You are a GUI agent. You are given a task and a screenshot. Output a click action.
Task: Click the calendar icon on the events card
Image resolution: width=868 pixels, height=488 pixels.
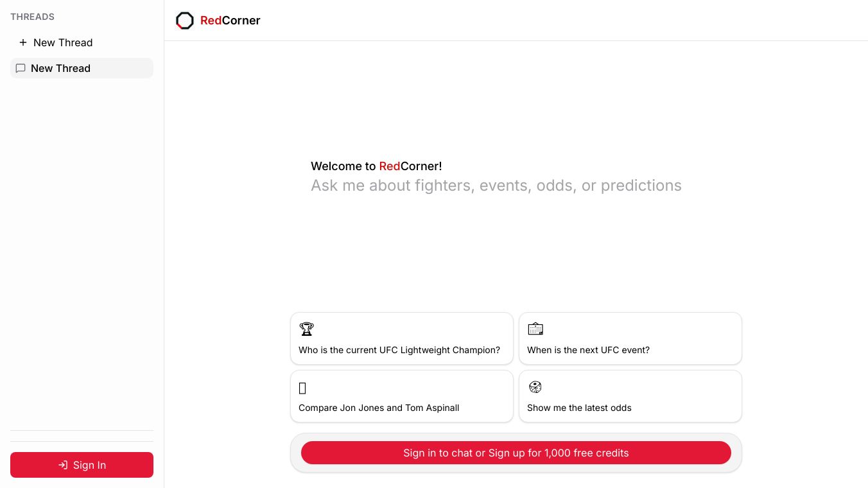point(535,328)
